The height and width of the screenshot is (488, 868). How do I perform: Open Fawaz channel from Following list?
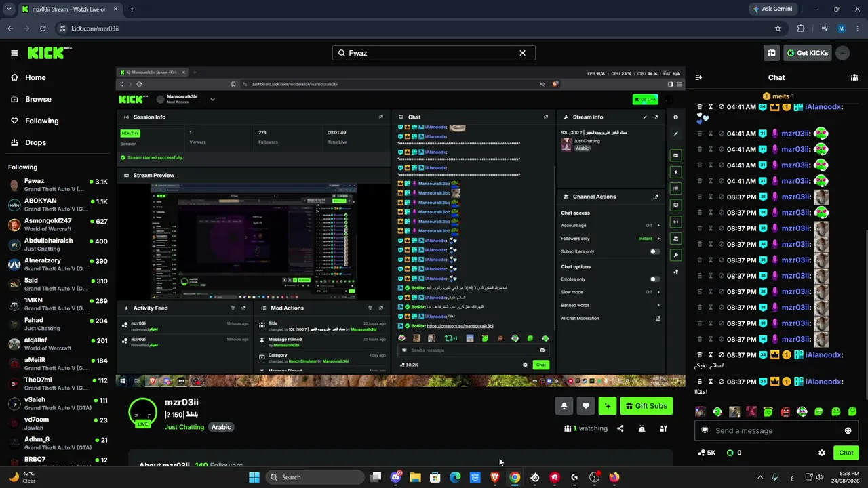[x=58, y=185]
